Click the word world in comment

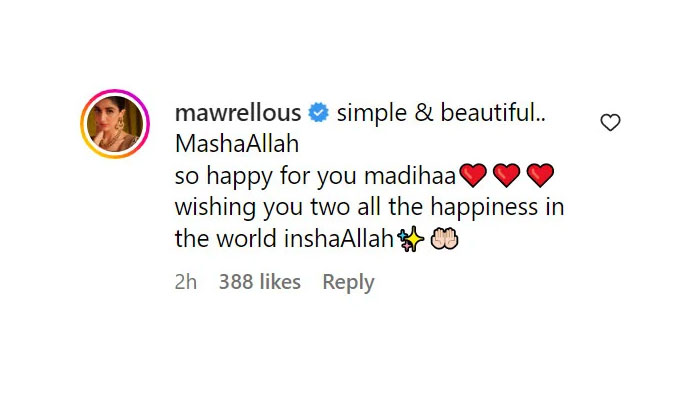[x=246, y=239]
